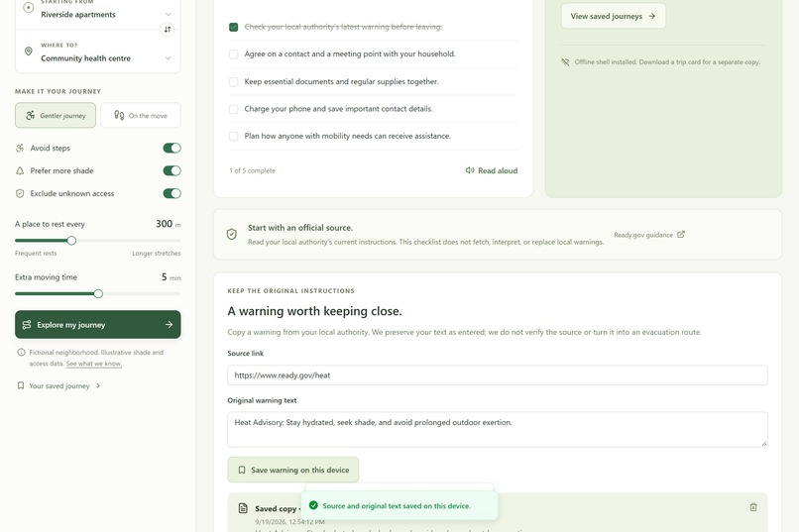The height and width of the screenshot is (532, 799).
Task: Click the Read aloud button
Action: (492, 170)
